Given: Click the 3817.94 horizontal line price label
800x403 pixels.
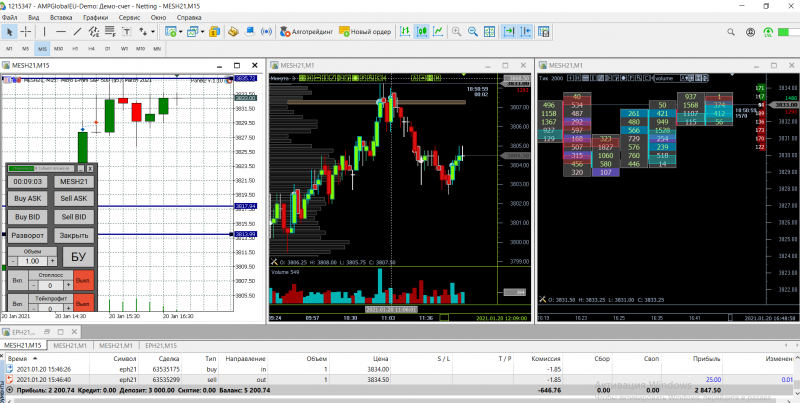Looking at the screenshot, I should [245, 206].
